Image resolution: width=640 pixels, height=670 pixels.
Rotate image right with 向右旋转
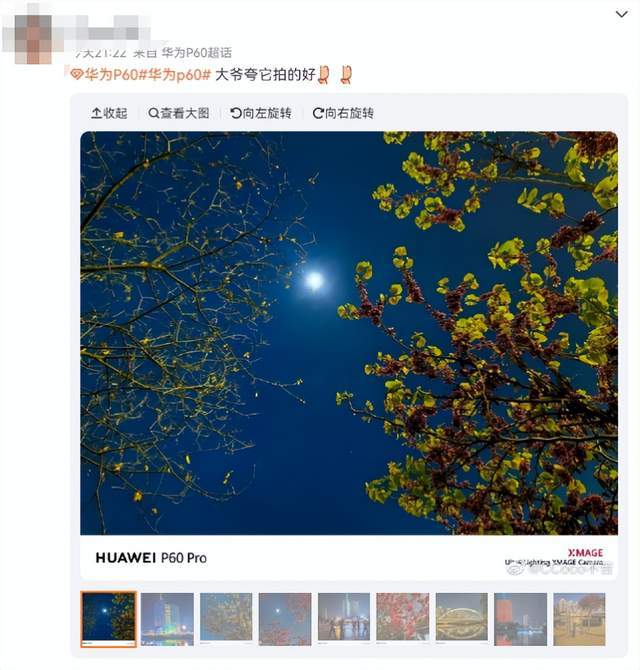pyautogui.click(x=343, y=113)
